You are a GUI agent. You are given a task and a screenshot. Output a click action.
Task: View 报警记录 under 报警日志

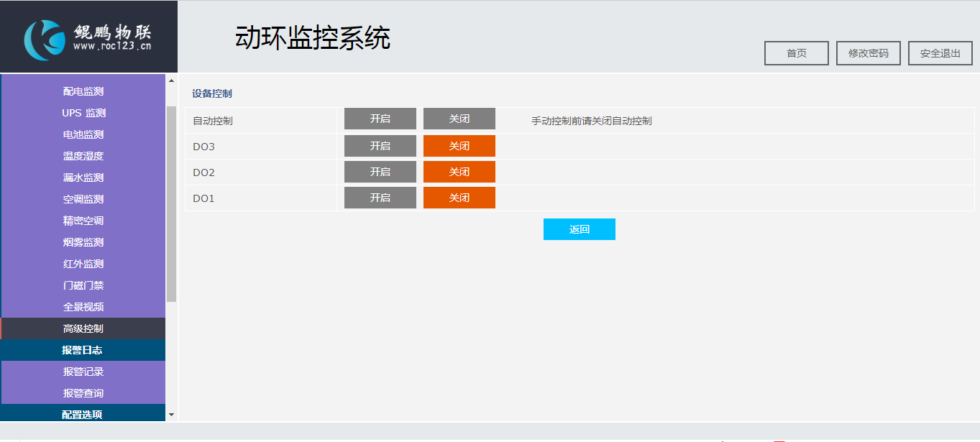coord(83,372)
